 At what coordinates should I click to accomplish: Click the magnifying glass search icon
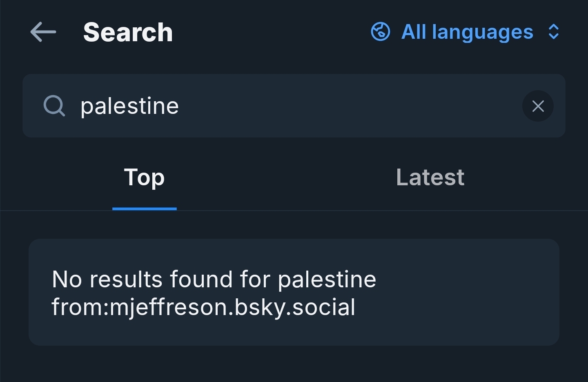point(54,106)
